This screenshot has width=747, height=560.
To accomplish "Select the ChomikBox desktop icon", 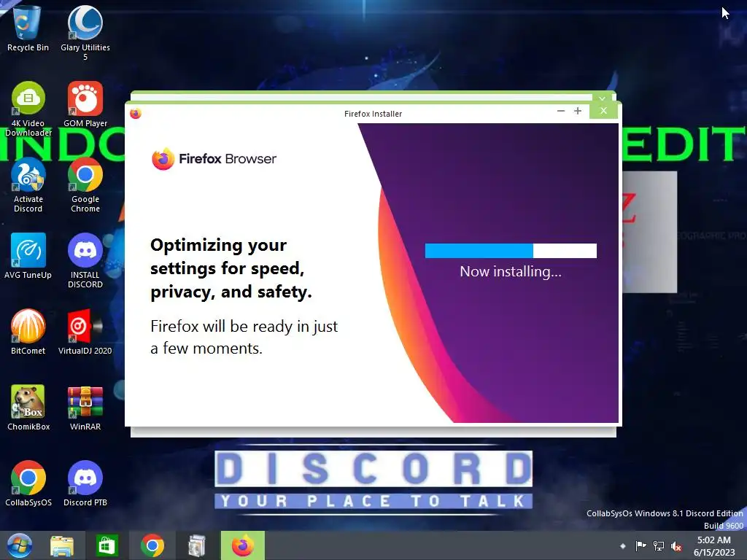I will 28,408.
